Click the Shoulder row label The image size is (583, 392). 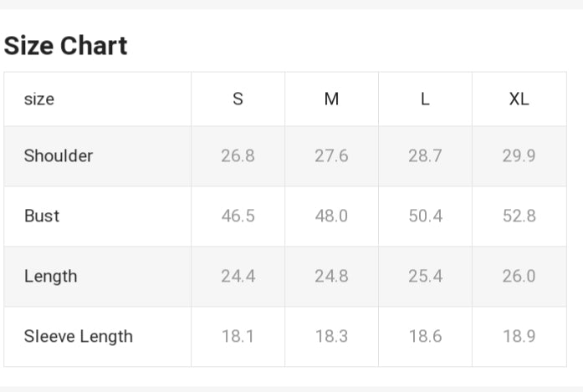(x=59, y=155)
